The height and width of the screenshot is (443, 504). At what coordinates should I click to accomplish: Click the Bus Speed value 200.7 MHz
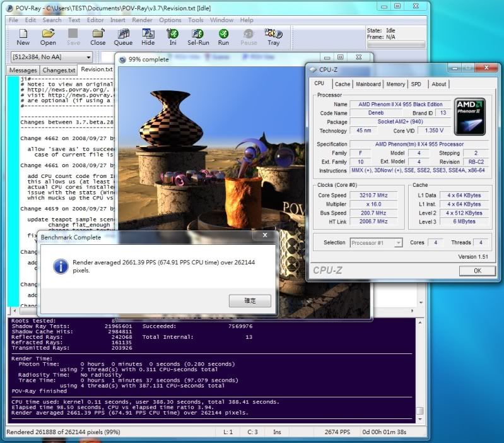point(373,213)
